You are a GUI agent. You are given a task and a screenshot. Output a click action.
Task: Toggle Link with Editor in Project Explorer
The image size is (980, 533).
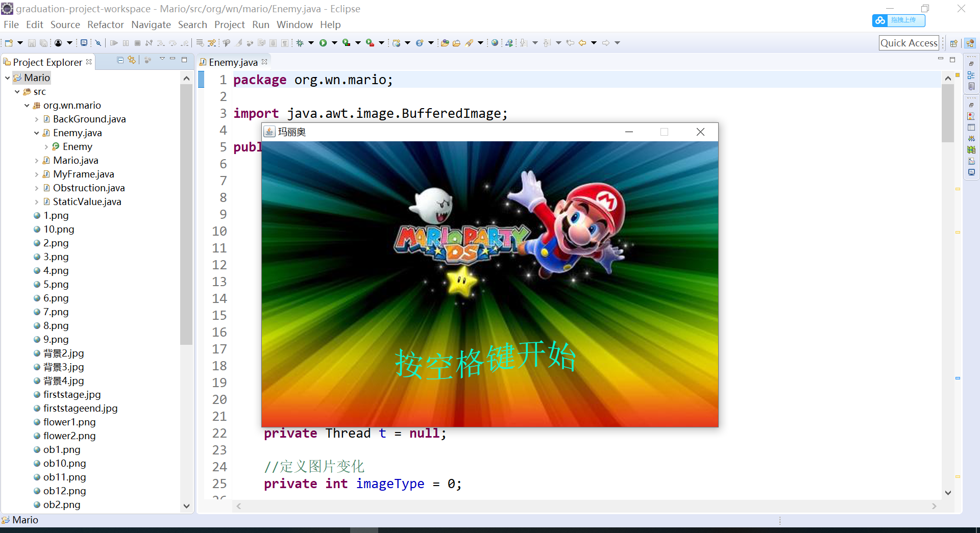[132, 60]
